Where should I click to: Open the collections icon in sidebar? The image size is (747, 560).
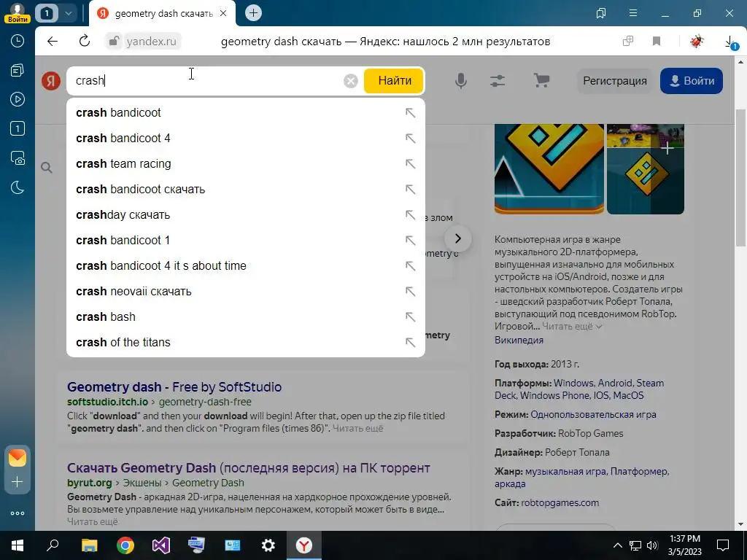point(18,71)
